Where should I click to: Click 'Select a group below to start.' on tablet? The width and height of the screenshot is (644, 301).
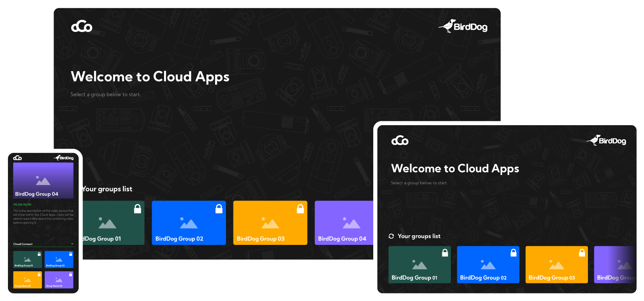click(419, 183)
